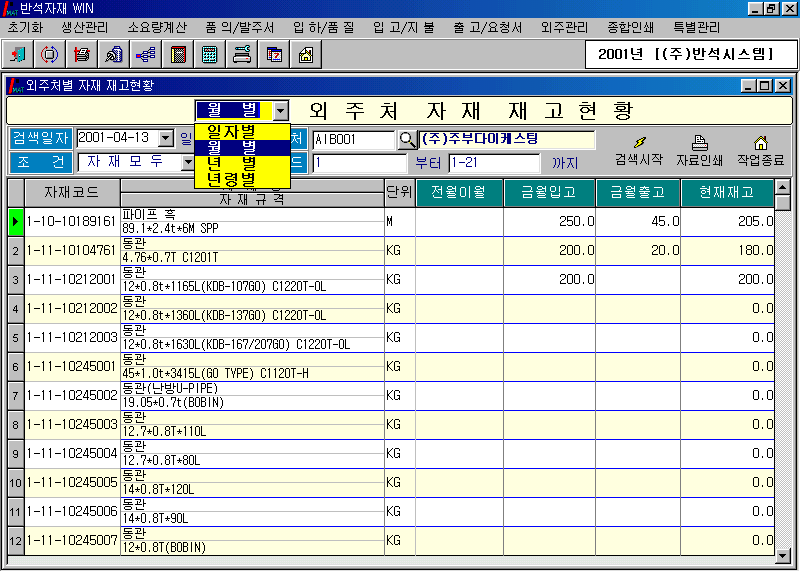Click the house icon in toolbar
Screen dimensions: 800x572
[306, 54]
